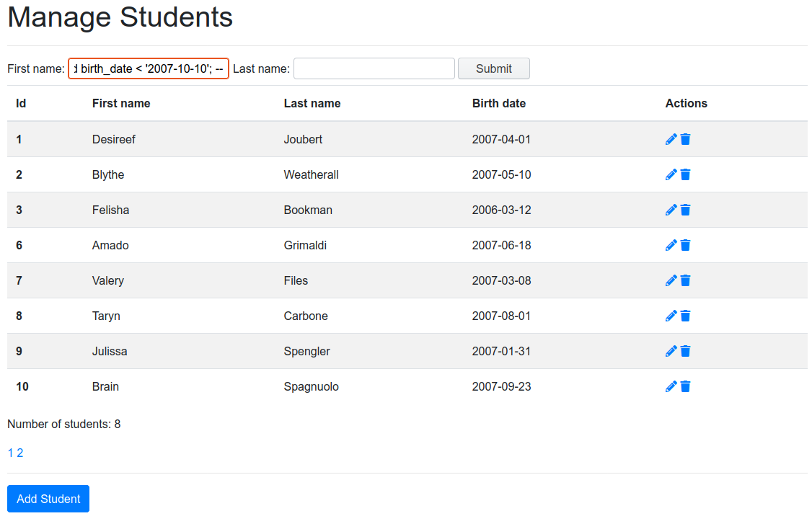Focus the First name input field
The width and height of the screenshot is (812, 529).
[x=149, y=68]
